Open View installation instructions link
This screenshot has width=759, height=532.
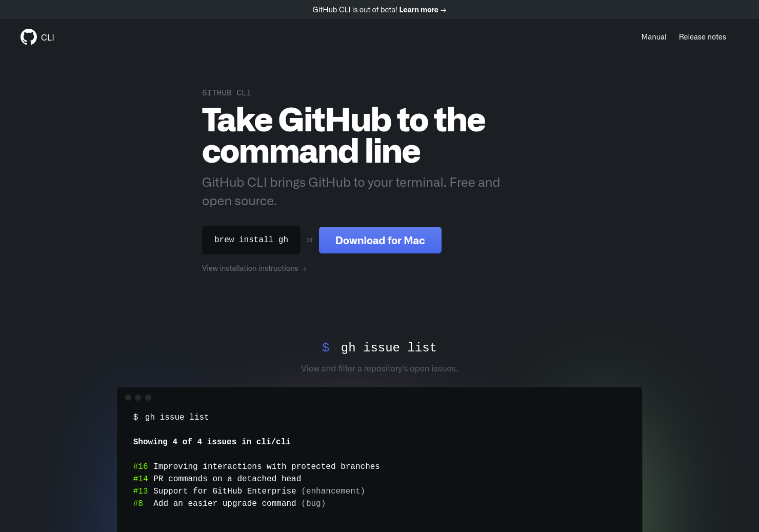click(254, 268)
